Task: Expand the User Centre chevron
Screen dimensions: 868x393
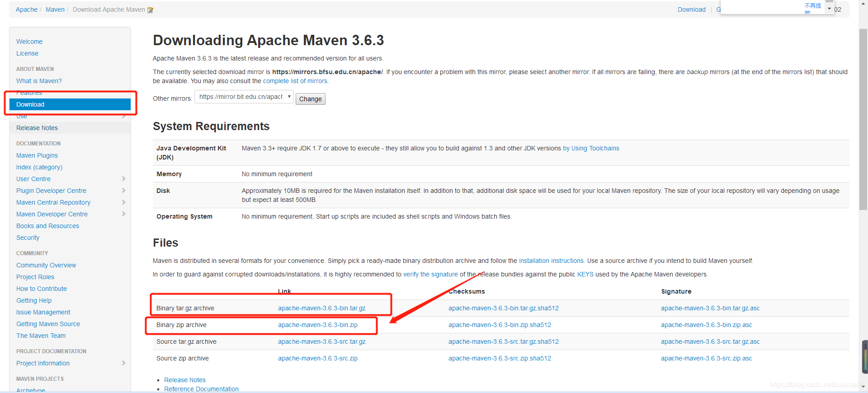Action: pos(124,179)
